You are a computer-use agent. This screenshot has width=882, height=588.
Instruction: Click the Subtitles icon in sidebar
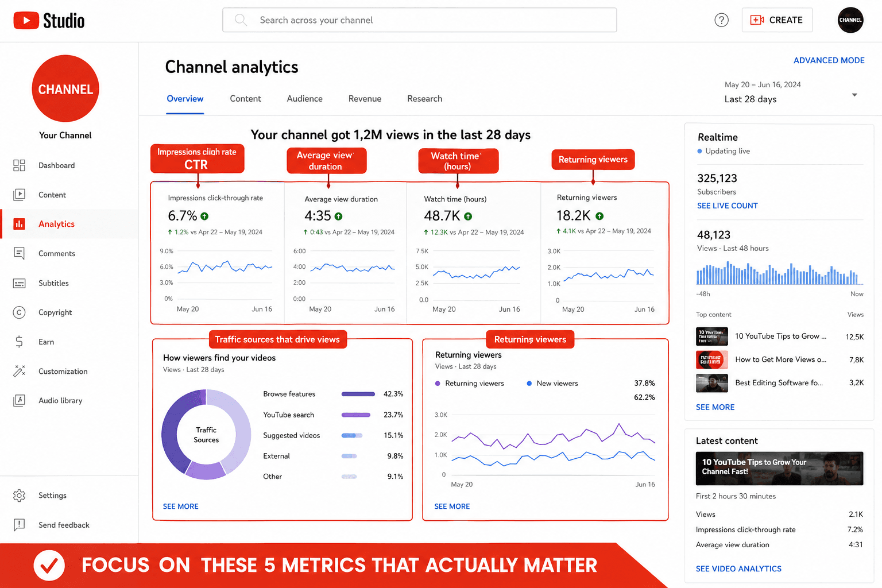click(19, 283)
